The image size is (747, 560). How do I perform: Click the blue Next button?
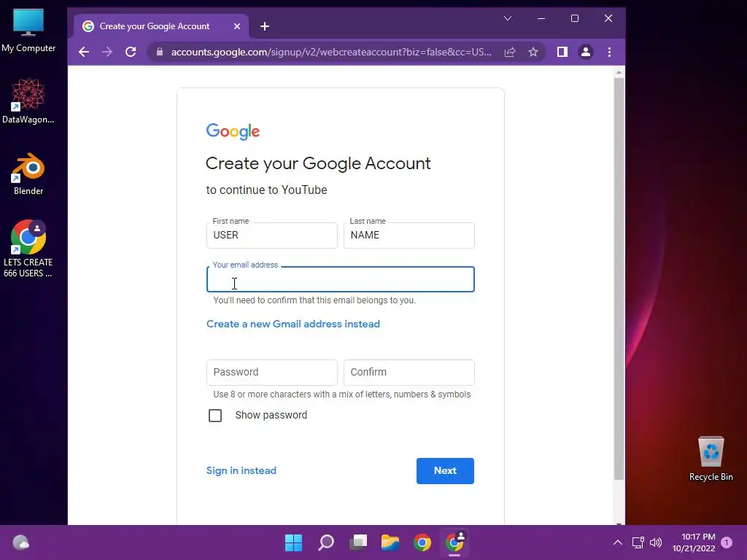click(445, 471)
